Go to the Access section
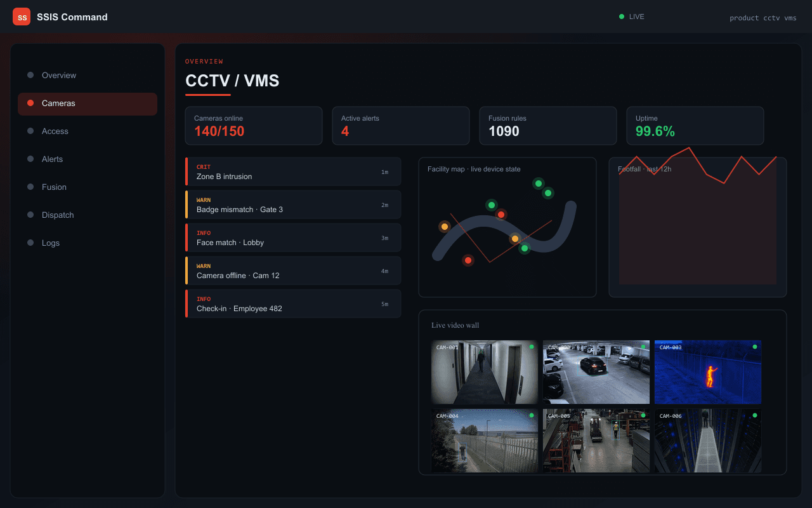 click(88, 131)
